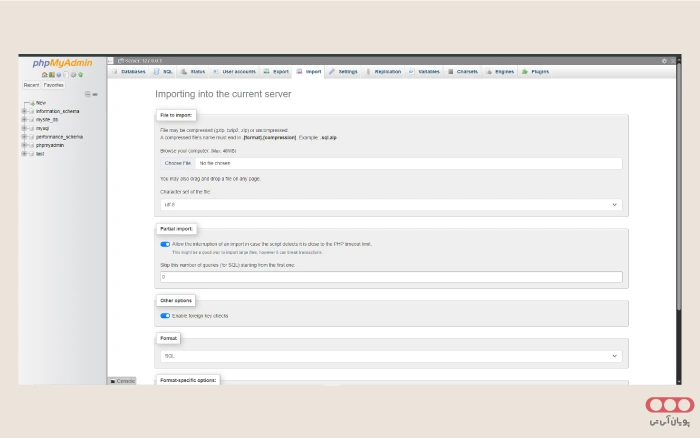This screenshot has width=700, height=438.
Task: Click the 'Importing into the current server' heading
Action: [223, 94]
